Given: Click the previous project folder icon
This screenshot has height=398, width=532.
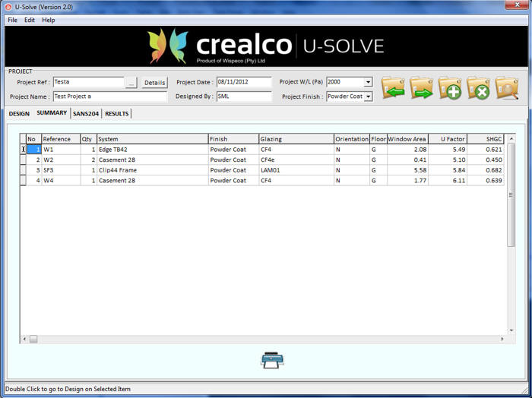Looking at the screenshot, I should (x=393, y=89).
